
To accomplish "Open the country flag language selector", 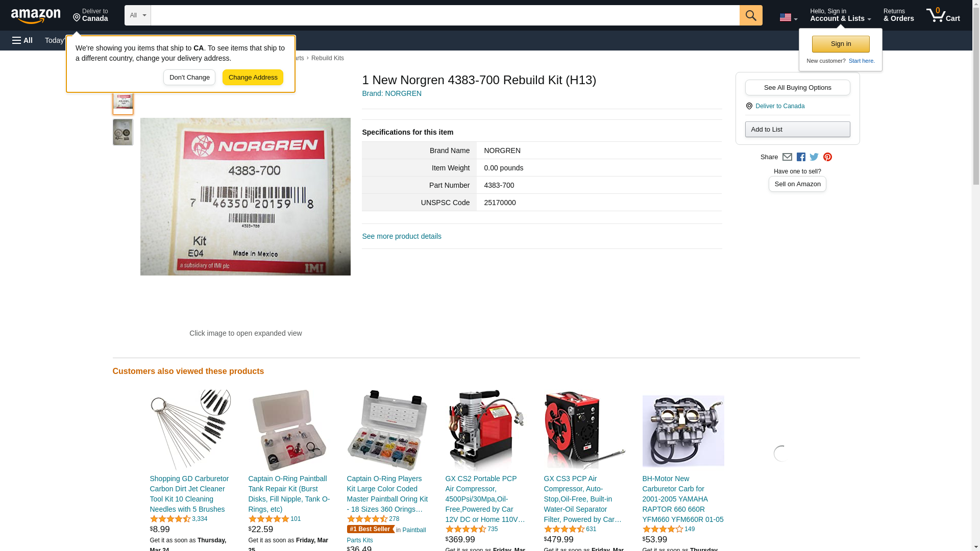I will [x=788, y=17].
